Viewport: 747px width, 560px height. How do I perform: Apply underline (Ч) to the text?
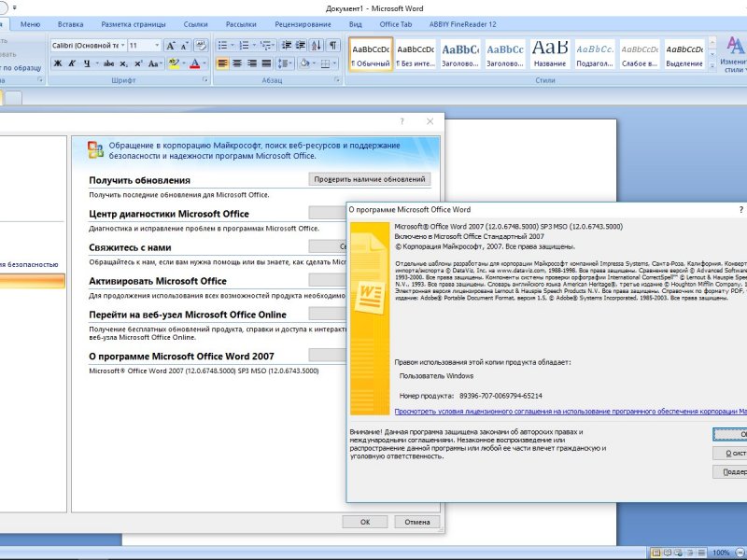(x=87, y=63)
